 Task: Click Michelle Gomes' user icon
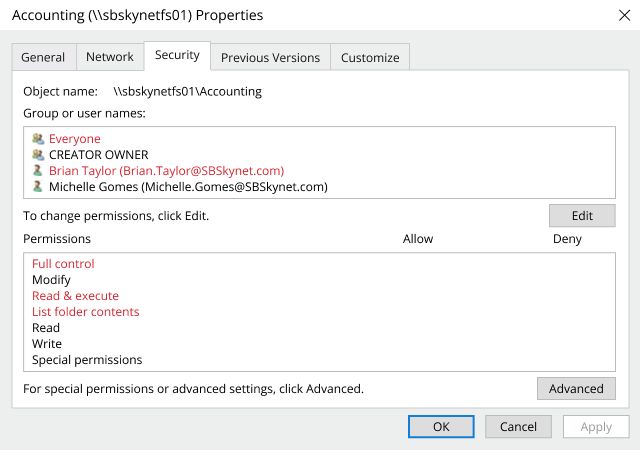tap(38, 187)
